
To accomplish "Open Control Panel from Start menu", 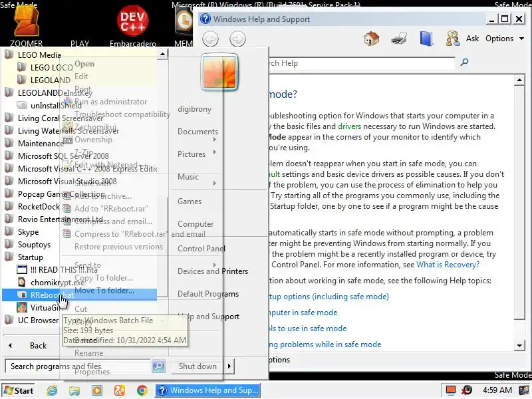I will [201, 249].
